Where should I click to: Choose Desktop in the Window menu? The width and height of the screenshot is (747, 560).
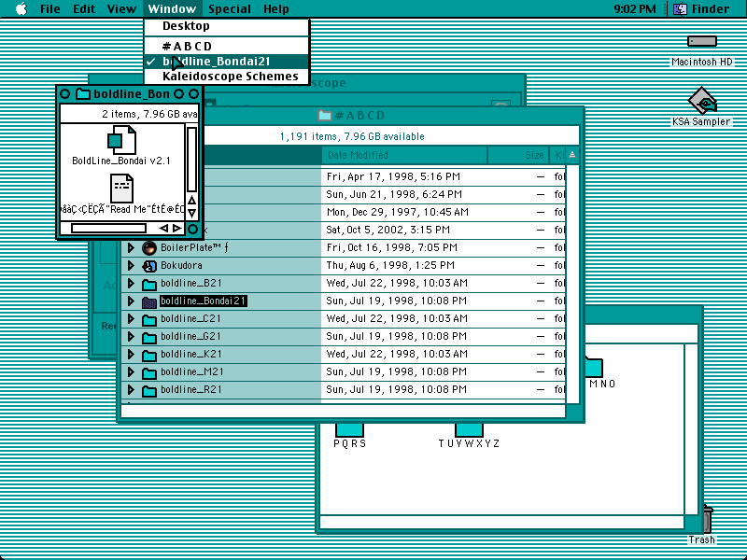(x=227, y=26)
